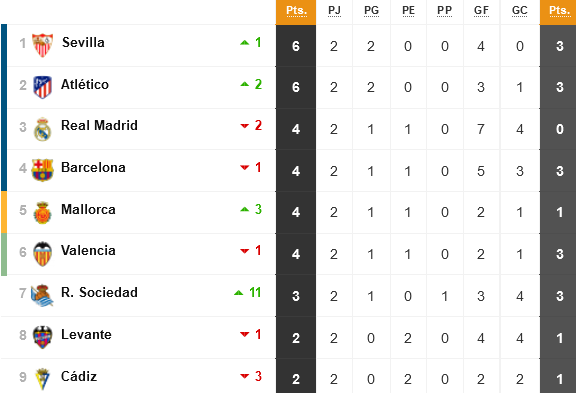Screen dimensions: 576x393
Task: Sort table by PJ column header
Action: 334,10
